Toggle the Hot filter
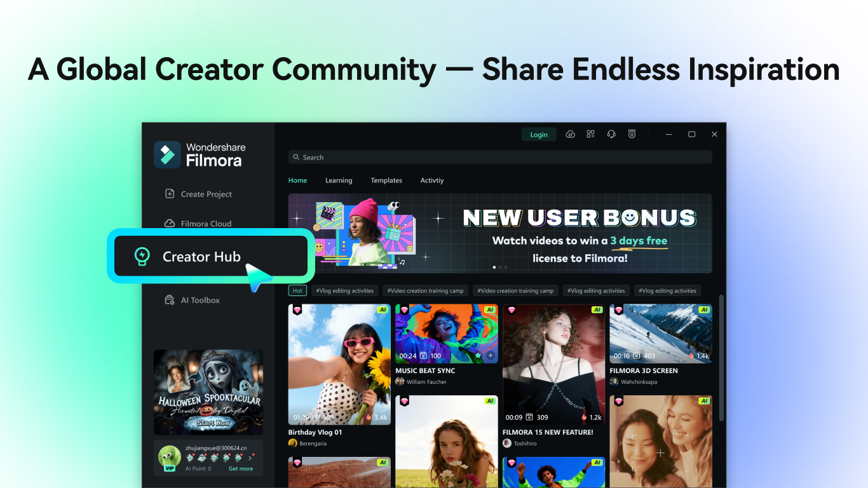This screenshot has width=868, height=488. click(297, 290)
